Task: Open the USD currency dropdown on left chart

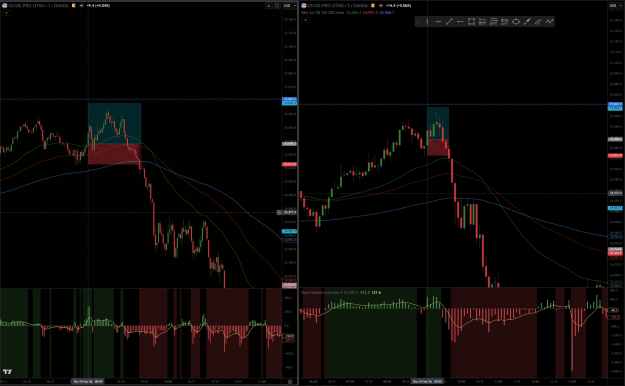Action: point(289,6)
